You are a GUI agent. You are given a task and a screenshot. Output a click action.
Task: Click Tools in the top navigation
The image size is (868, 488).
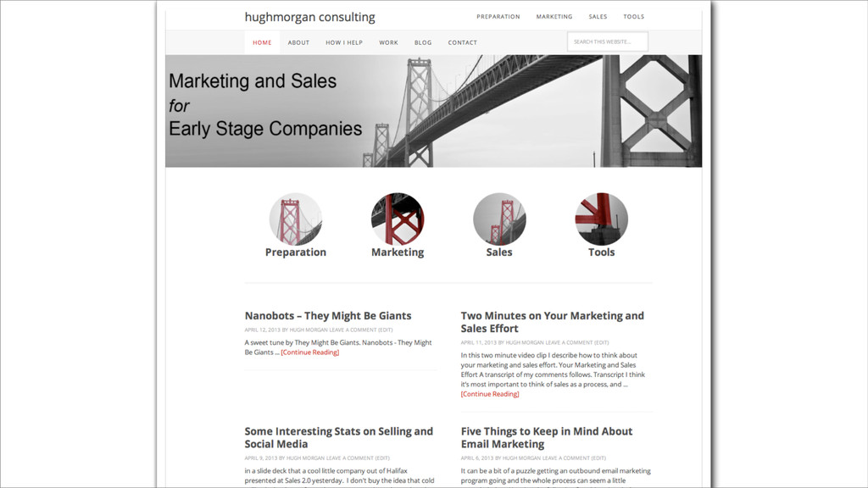pos(634,17)
